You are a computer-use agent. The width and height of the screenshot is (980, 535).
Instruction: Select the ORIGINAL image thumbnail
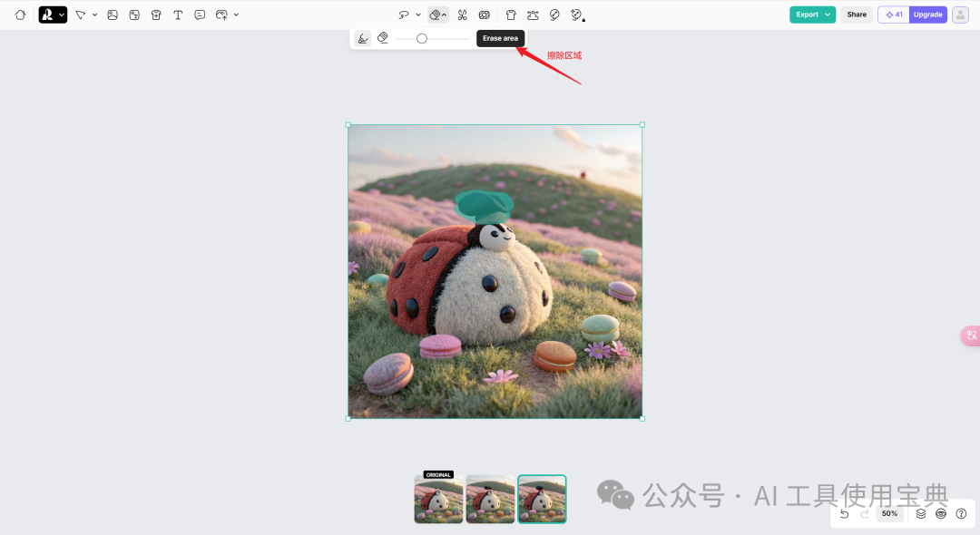pos(438,499)
